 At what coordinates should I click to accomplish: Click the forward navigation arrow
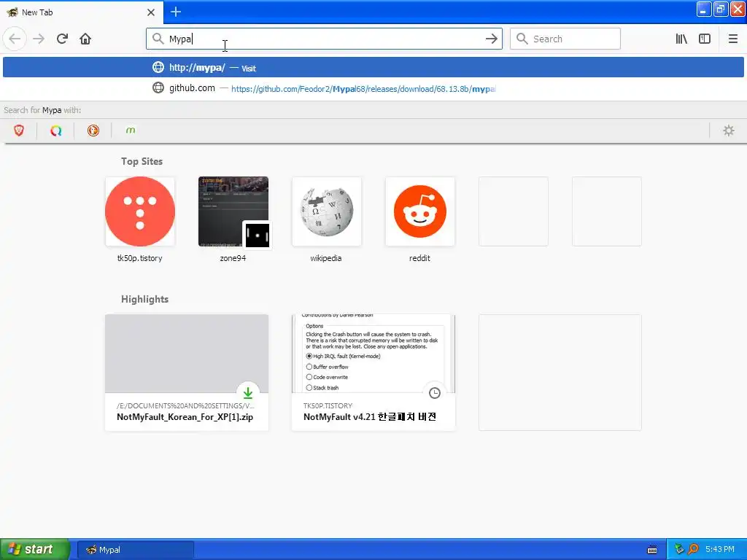coord(39,39)
